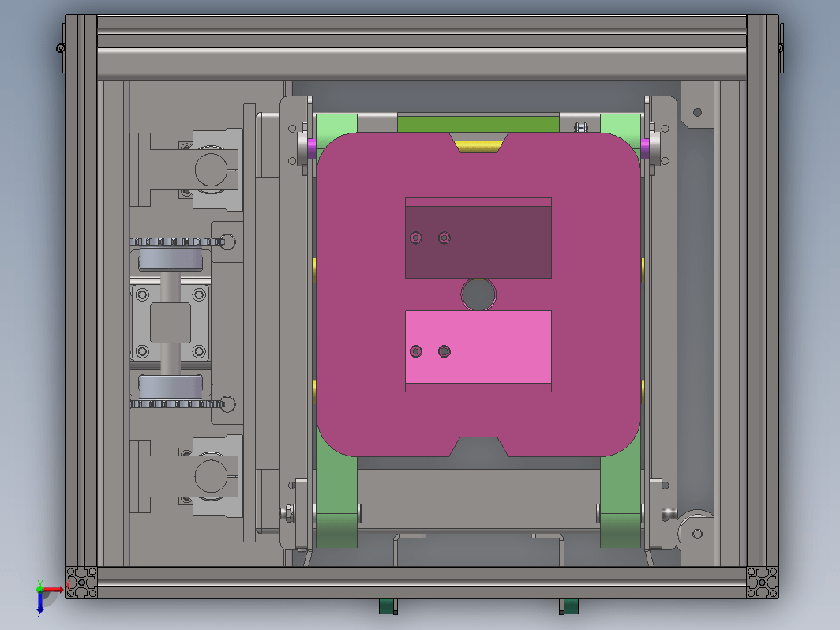Click the bottom-right aluminum extrusion end profile
The width and height of the screenshot is (840, 630).
click(763, 583)
